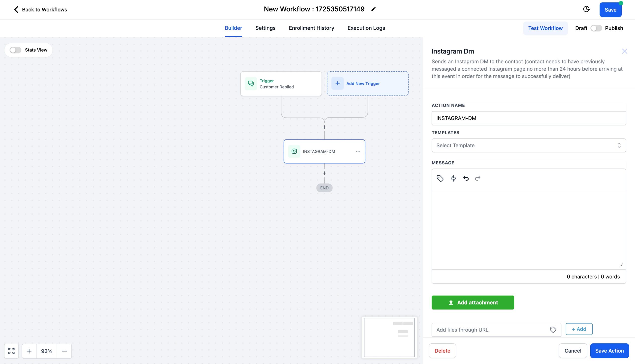Undo changes in the message editor
The width and height of the screenshot is (635, 364).
466,178
